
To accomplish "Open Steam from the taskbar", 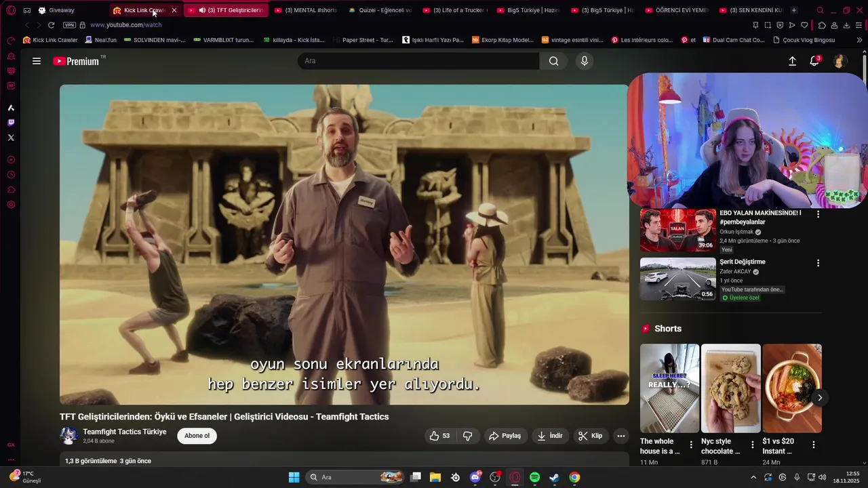I will 554,477.
